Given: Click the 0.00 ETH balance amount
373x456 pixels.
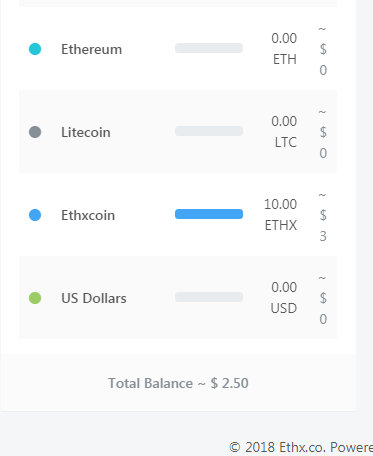Looking at the screenshot, I should pos(284,49).
